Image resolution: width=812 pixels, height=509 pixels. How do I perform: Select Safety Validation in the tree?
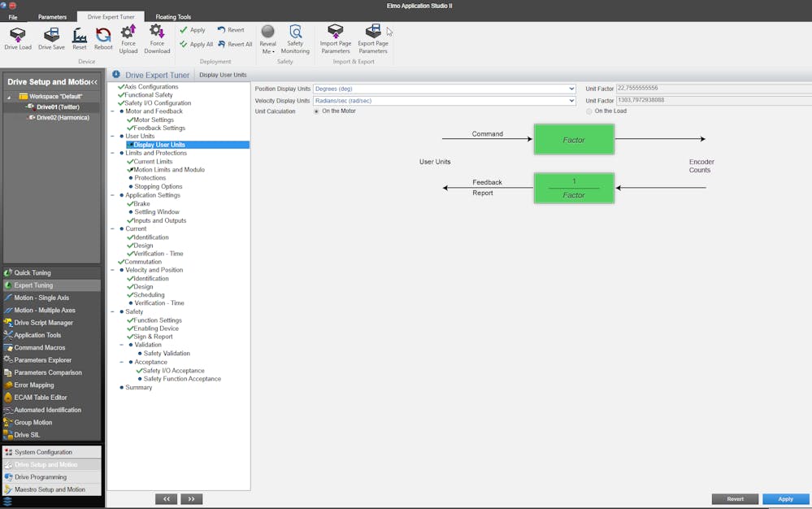pos(167,354)
